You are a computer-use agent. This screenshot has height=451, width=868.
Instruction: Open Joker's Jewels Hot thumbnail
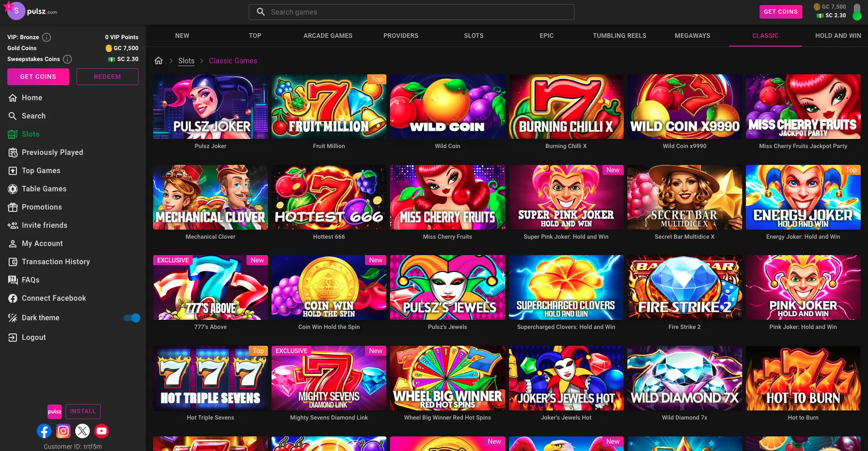[566, 378]
